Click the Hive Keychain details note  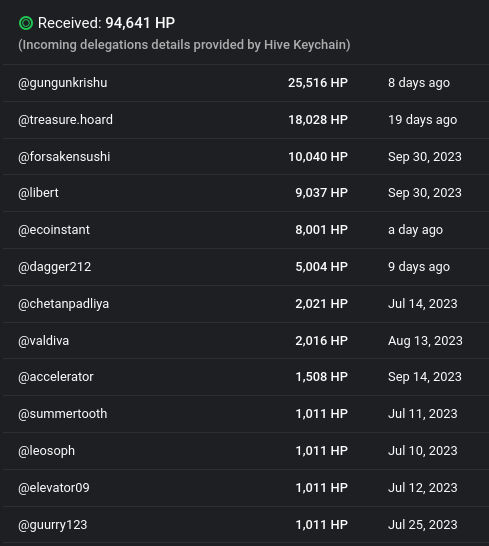(184, 45)
